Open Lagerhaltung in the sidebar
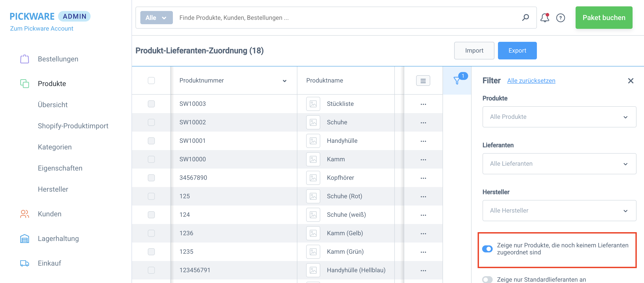Image resolution: width=644 pixels, height=283 pixels. pyautogui.click(x=58, y=239)
